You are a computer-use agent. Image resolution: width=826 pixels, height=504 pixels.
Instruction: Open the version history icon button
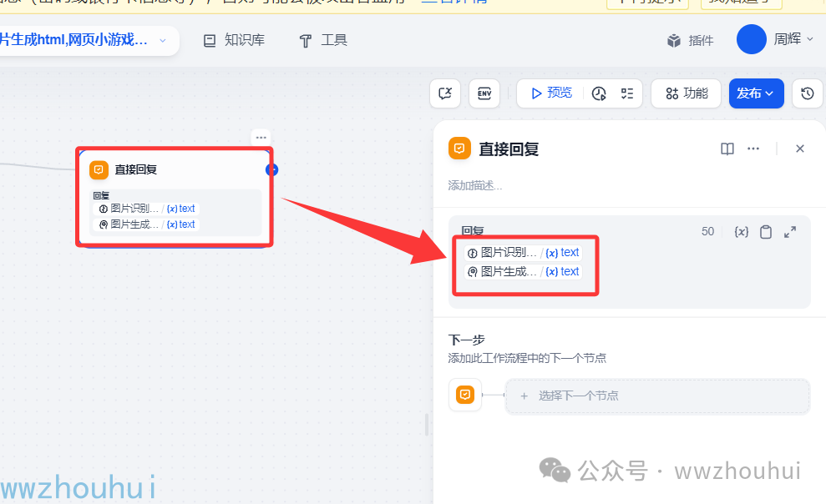tap(808, 93)
